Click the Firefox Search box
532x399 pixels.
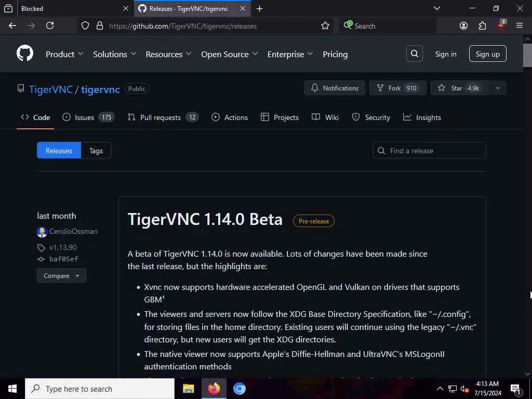(x=388, y=26)
